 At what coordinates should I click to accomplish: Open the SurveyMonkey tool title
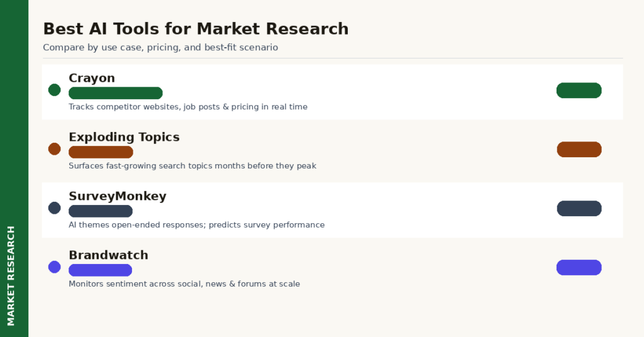coord(118,196)
